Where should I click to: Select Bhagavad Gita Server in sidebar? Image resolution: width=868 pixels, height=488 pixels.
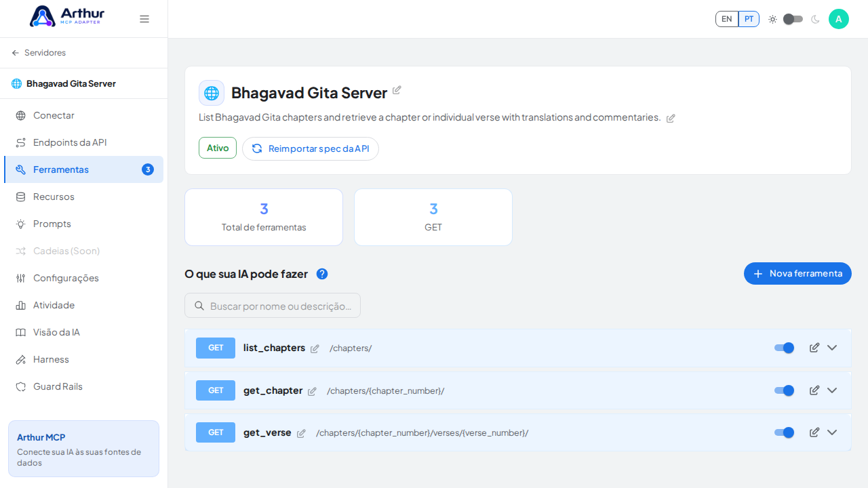[64, 84]
